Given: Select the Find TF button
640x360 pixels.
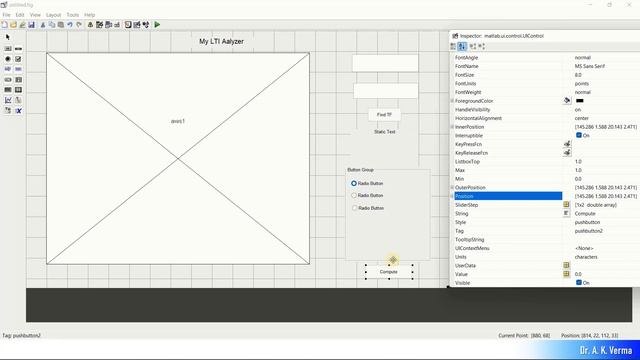Looking at the screenshot, I should (x=384, y=115).
